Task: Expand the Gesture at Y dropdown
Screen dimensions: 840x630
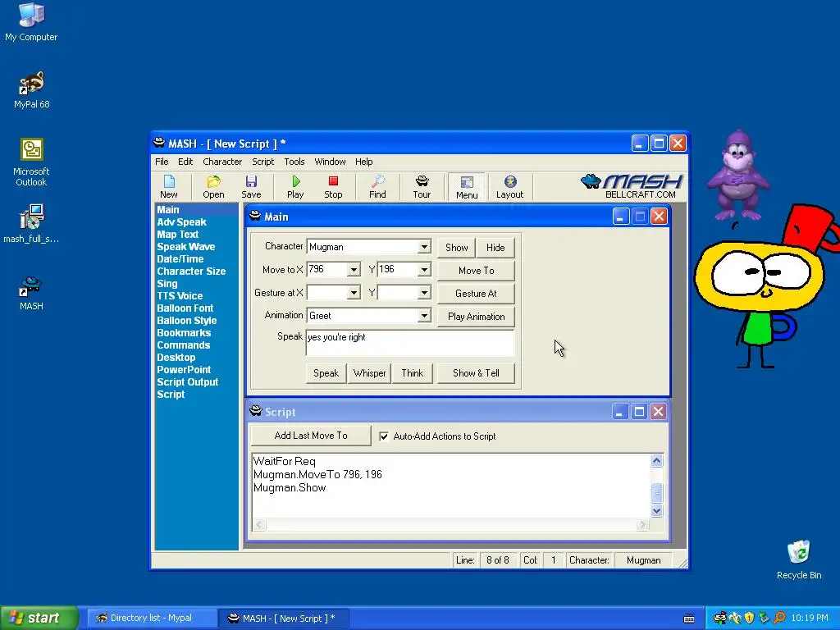Action: pyautogui.click(x=424, y=293)
